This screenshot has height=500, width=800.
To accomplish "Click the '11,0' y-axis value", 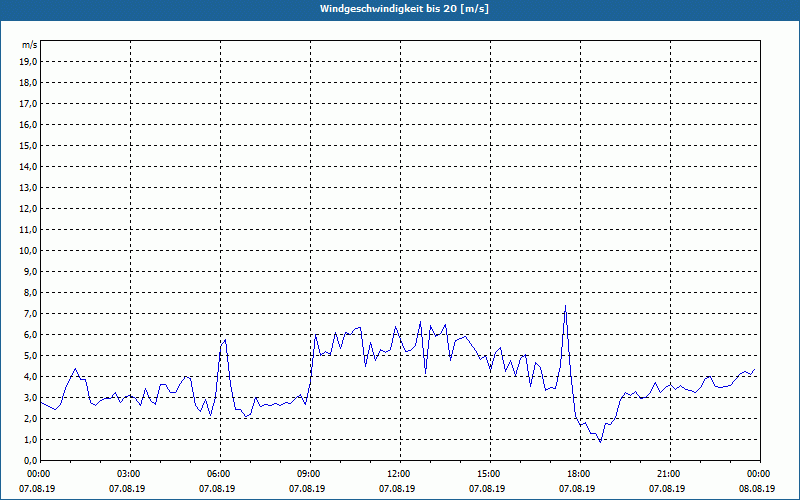I will tap(28, 230).
